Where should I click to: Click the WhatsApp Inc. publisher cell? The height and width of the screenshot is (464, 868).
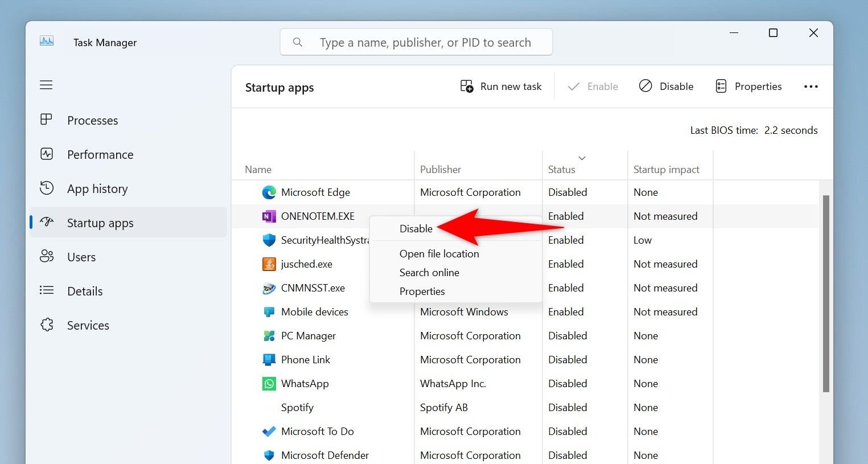click(453, 384)
